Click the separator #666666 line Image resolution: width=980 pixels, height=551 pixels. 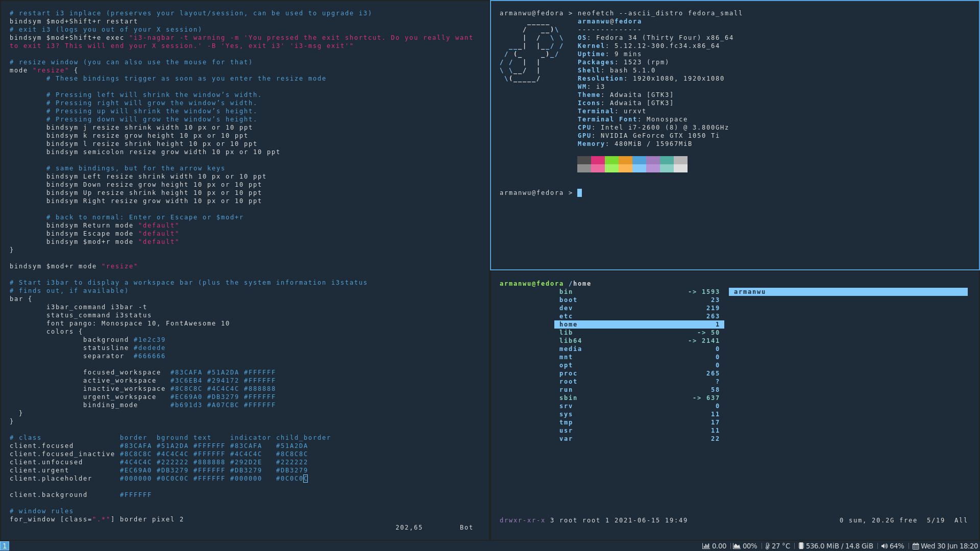[x=124, y=356]
